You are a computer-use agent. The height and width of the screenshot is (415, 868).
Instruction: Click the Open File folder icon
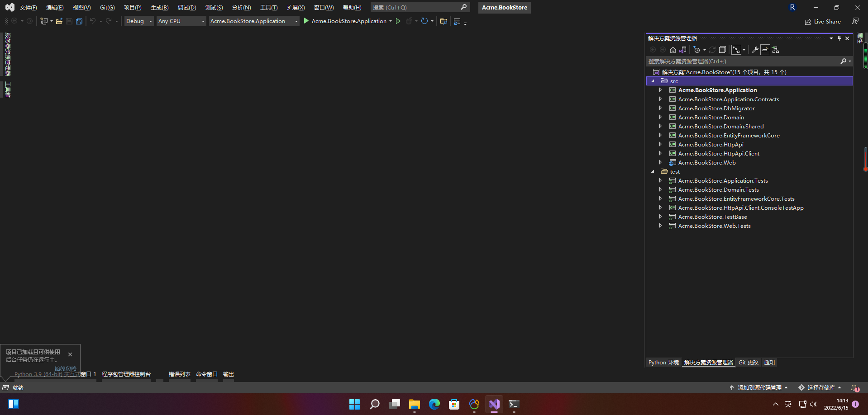59,21
